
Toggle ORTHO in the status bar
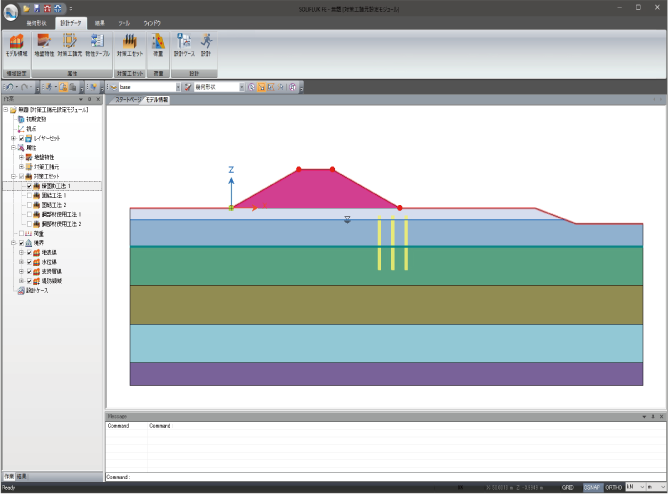click(613, 487)
